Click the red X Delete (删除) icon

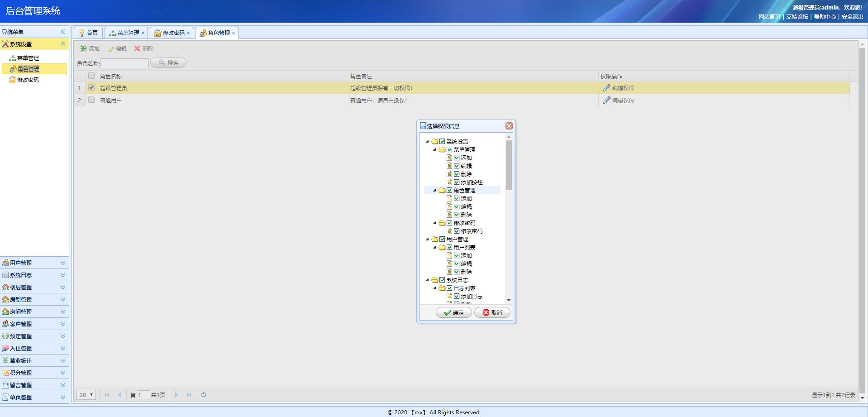click(137, 48)
